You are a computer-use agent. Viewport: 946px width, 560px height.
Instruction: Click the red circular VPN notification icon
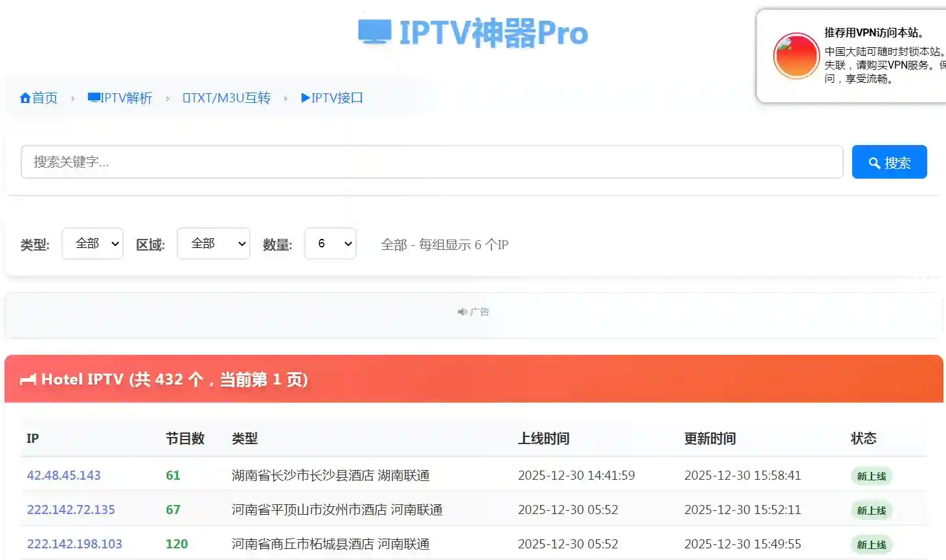tap(796, 56)
